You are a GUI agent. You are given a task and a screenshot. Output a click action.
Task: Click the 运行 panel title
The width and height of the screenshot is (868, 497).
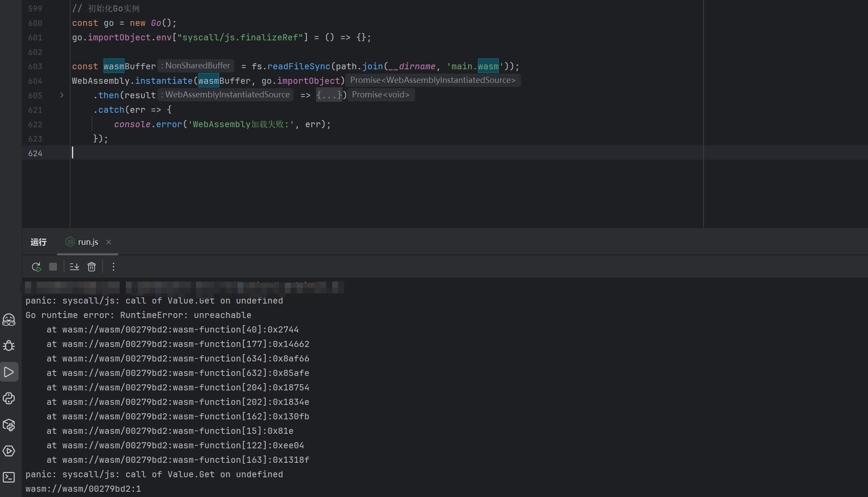(x=39, y=242)
